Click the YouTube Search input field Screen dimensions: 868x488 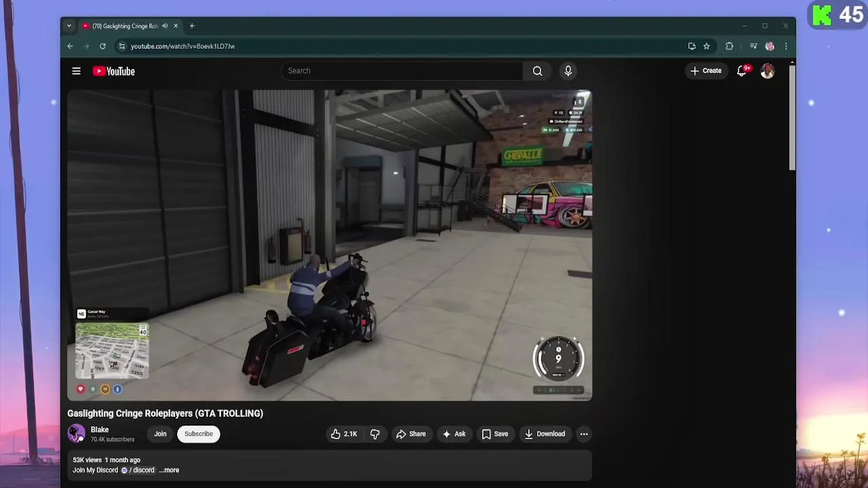402,70
